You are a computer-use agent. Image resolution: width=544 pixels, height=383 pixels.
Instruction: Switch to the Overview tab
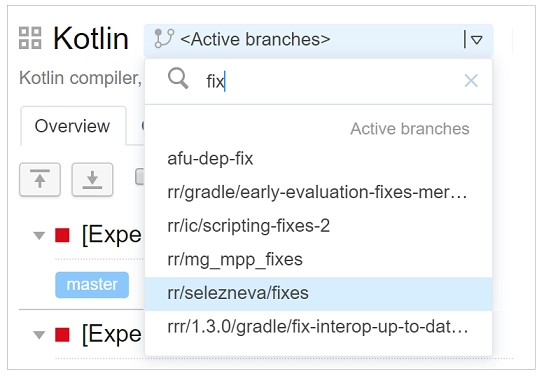(x=73, y=126)
